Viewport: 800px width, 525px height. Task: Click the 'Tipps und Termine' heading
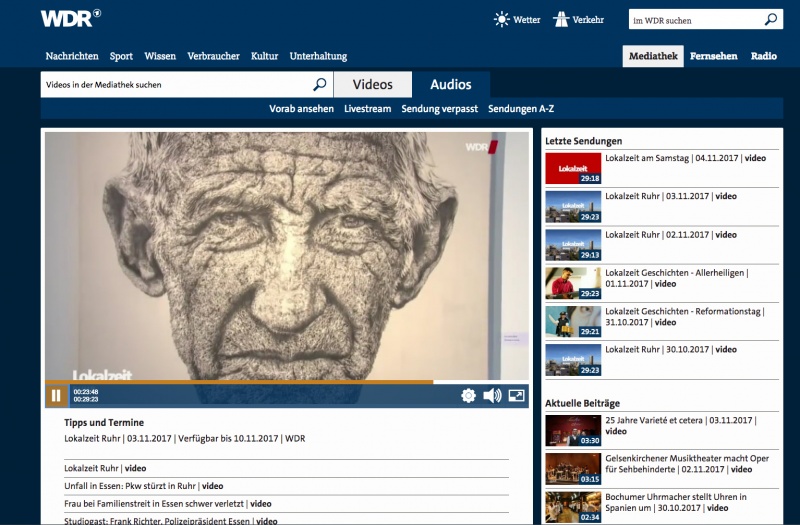click(104, 422)
